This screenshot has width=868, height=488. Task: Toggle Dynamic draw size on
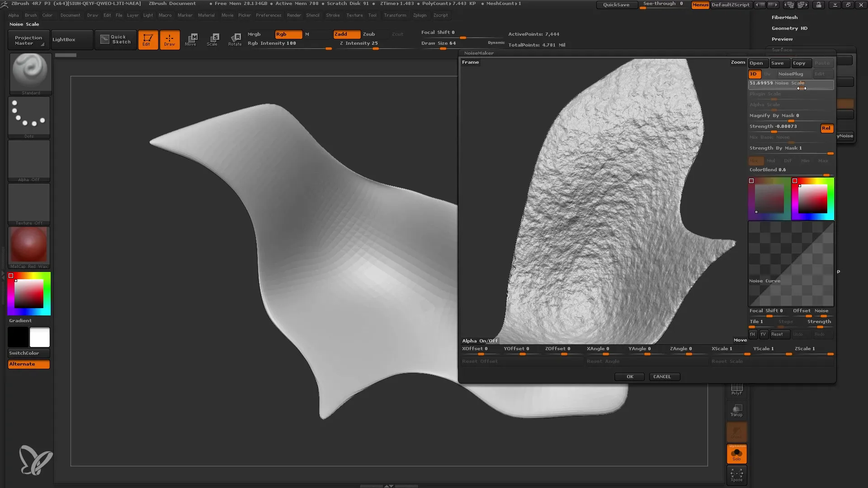click(x=496, y=43)
